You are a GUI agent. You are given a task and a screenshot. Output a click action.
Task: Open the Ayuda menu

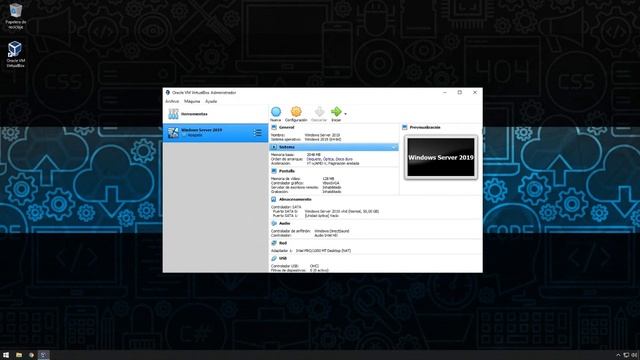(211, 101)
